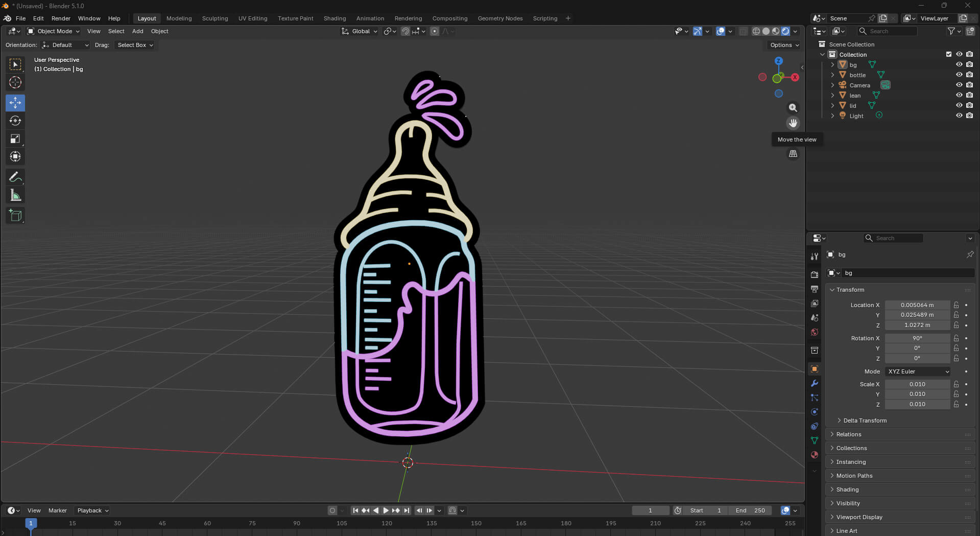The height and width of the screenshot is (536, 980).
Task: Select the Move tool
Action: coord(15,103)
